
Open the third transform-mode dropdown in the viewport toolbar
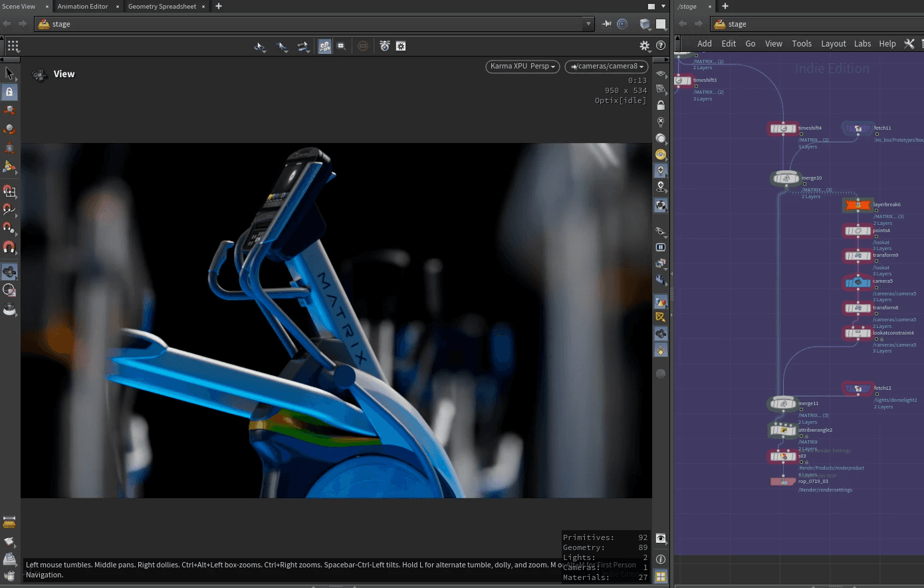tap(304, 47)
